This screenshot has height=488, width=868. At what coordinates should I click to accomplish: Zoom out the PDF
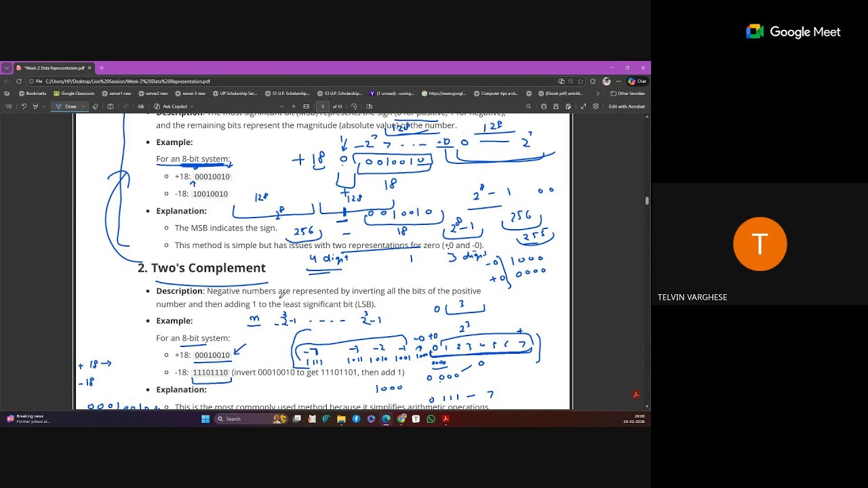click(x=281, y=106)
